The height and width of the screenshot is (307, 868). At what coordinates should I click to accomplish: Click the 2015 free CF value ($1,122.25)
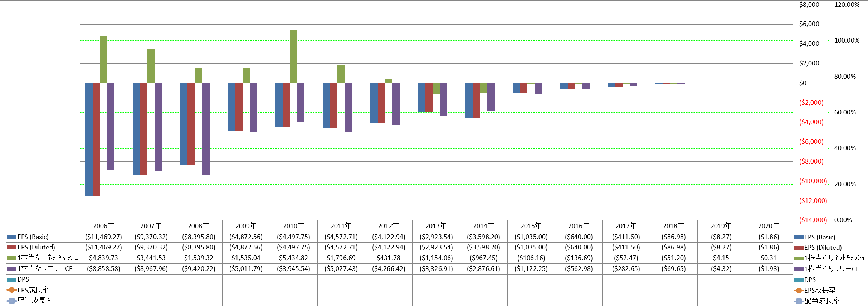pos(531,269)
